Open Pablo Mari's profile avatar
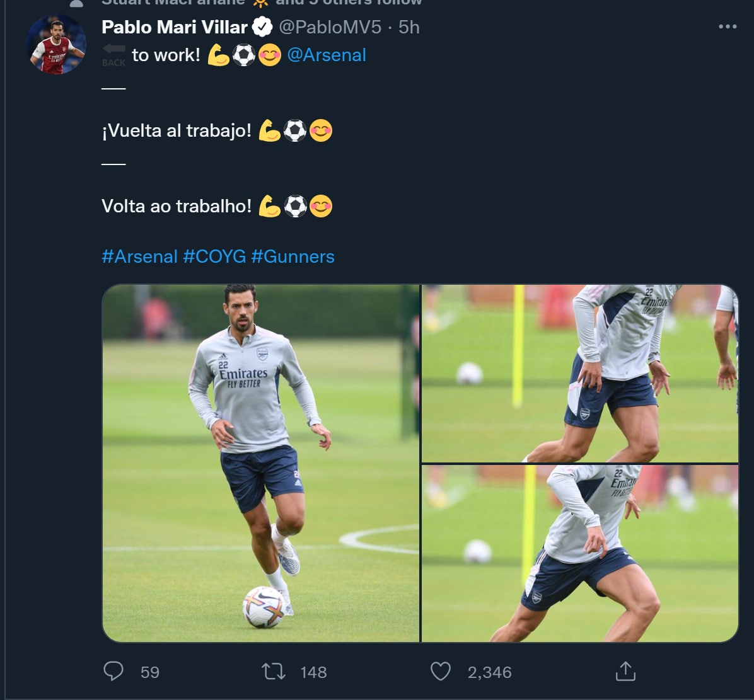754x700 pixels. click(x=55, y=44)
